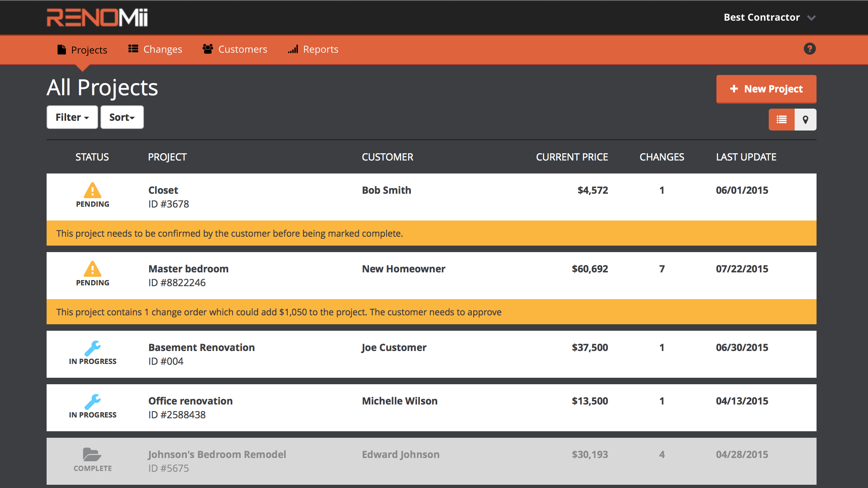
Task: Select the Customers menu item
Action: coord(242,49)
